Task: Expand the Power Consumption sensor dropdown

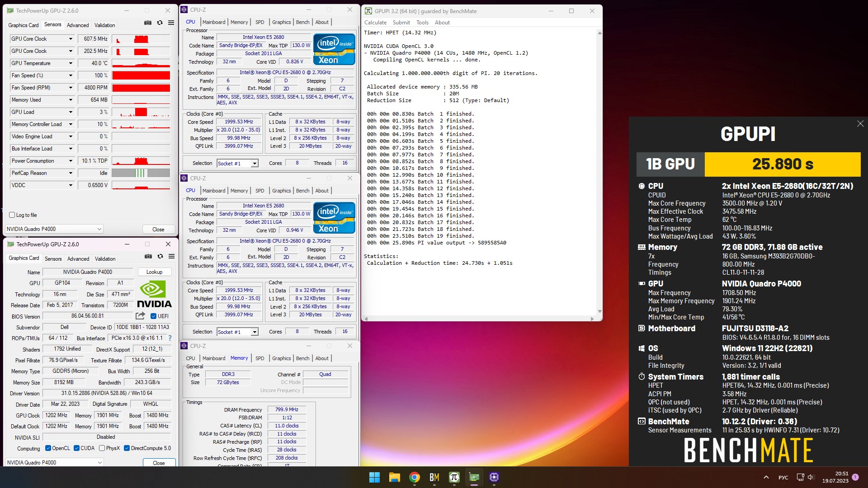Action: (x=71, y=161)
